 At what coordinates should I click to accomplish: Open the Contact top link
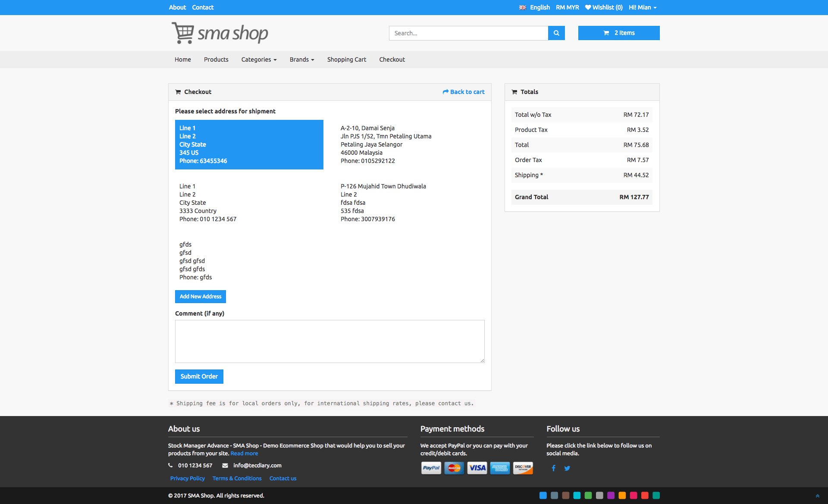pyautogui.click(x=203, y=7)
